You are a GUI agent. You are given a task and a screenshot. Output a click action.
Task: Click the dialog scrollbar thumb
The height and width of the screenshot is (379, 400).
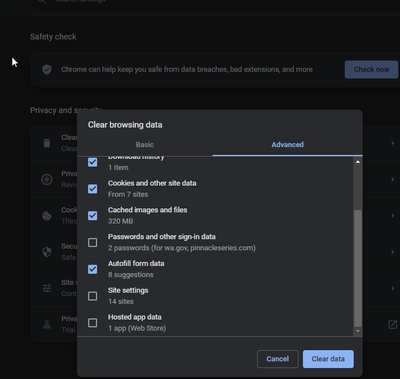click(x=358, y=268)
